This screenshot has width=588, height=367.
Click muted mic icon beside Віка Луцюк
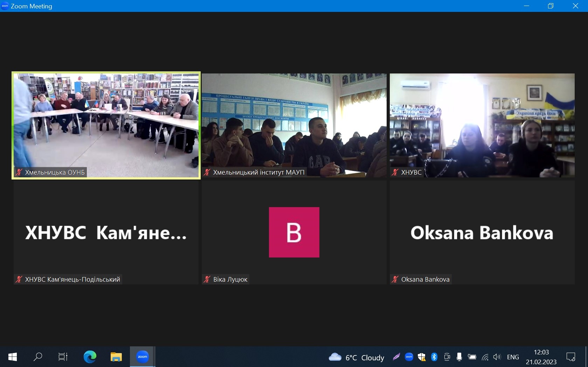tap(207, 279)
